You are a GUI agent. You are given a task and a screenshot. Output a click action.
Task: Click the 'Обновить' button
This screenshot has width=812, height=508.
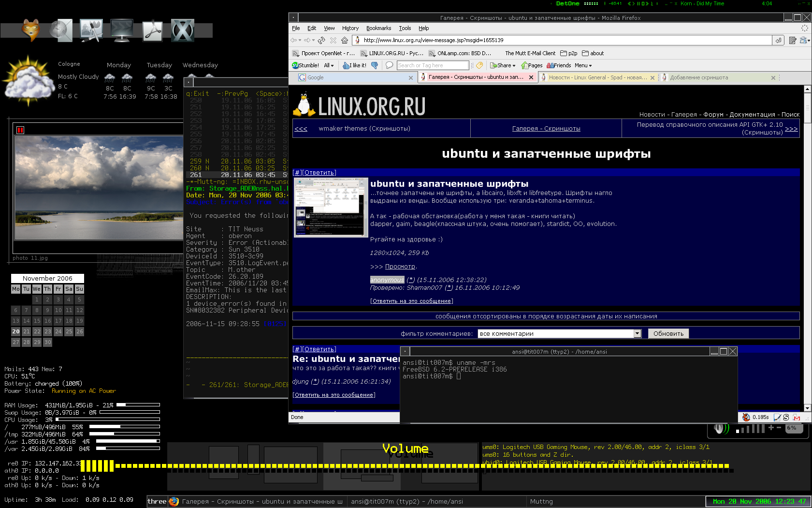(668, 333)
